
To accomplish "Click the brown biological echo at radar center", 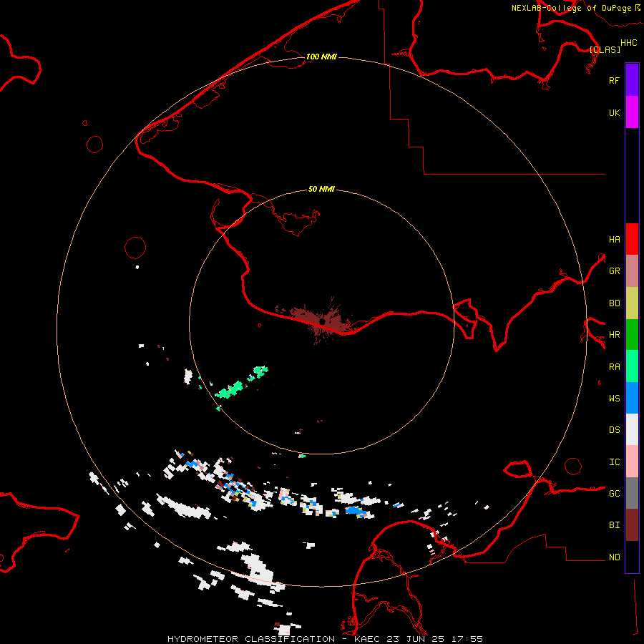I will pos(321,321).
